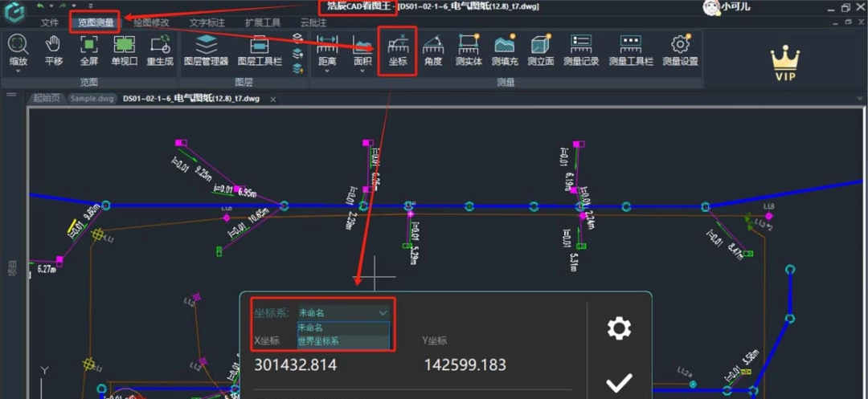Image resolution: width=868 pixels, height=399 pixels.
Task: Open the 文件 menu tab
Action: [x=49, y=23]
